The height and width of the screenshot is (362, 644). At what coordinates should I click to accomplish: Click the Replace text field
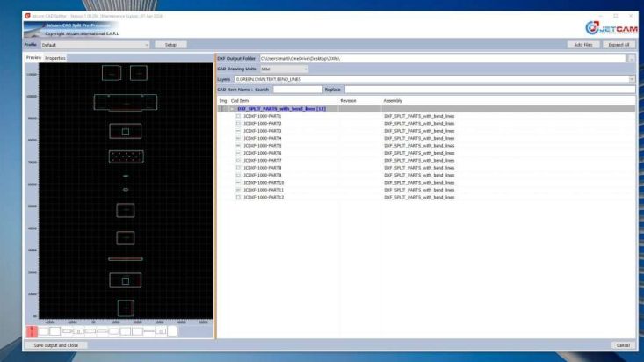click(489, 90)
